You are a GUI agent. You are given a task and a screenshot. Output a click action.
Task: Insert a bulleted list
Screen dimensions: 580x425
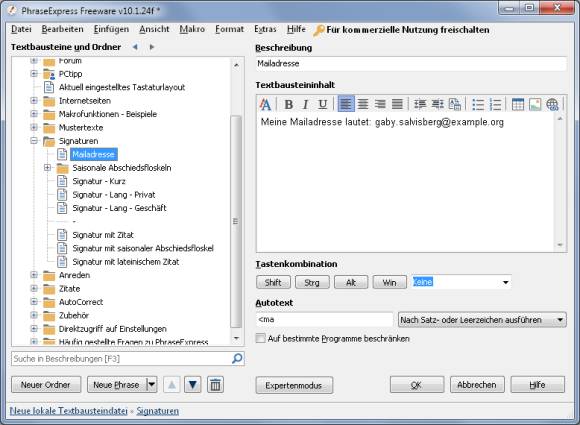[478, 104]
